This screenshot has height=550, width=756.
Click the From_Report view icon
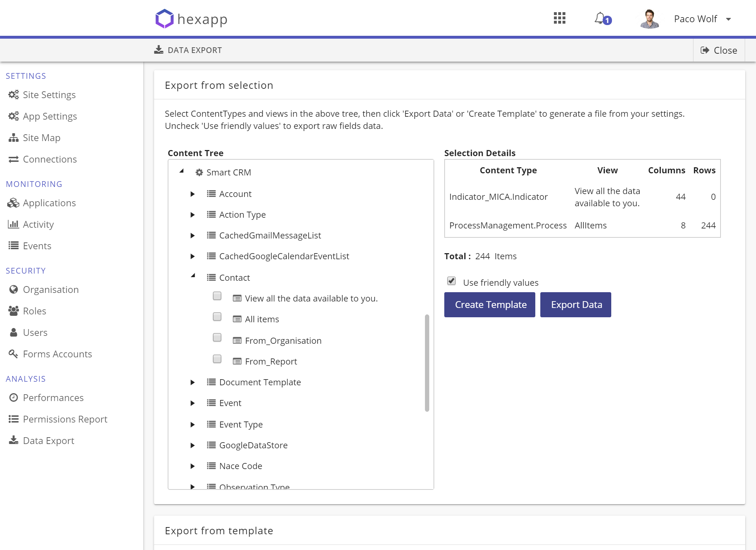[x=237, y=361]
